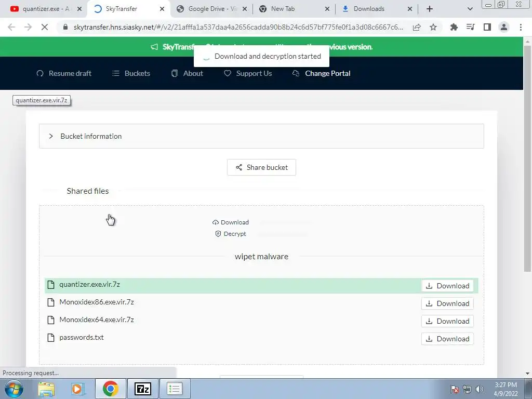Close the Downloads tab

click(410, 9)
